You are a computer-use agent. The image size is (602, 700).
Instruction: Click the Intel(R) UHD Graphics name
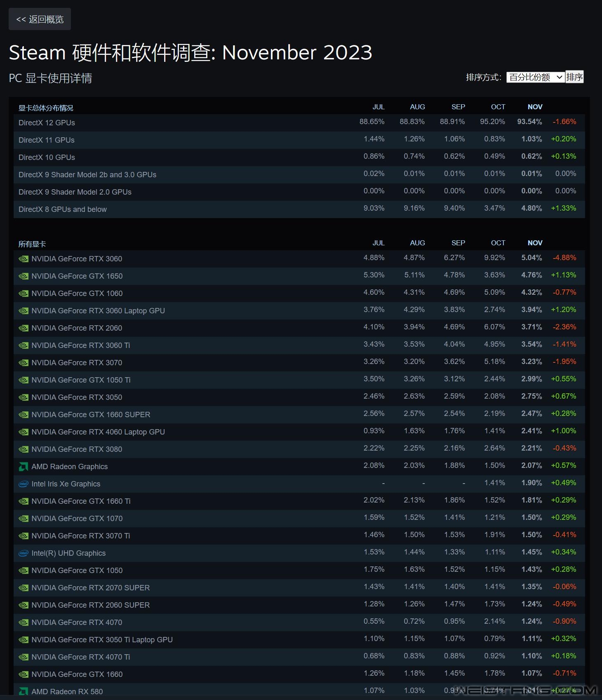click(x=68, y=553)
